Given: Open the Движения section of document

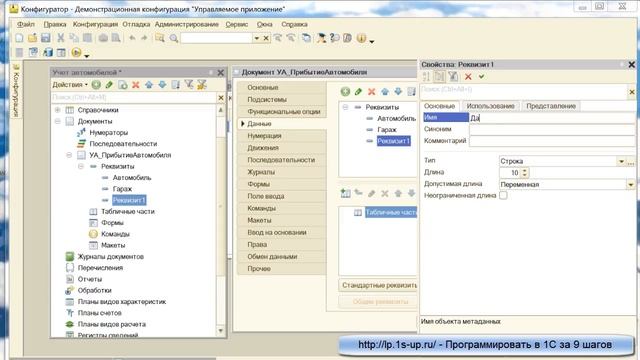Looking at the screenshot, I should [282, 148].
